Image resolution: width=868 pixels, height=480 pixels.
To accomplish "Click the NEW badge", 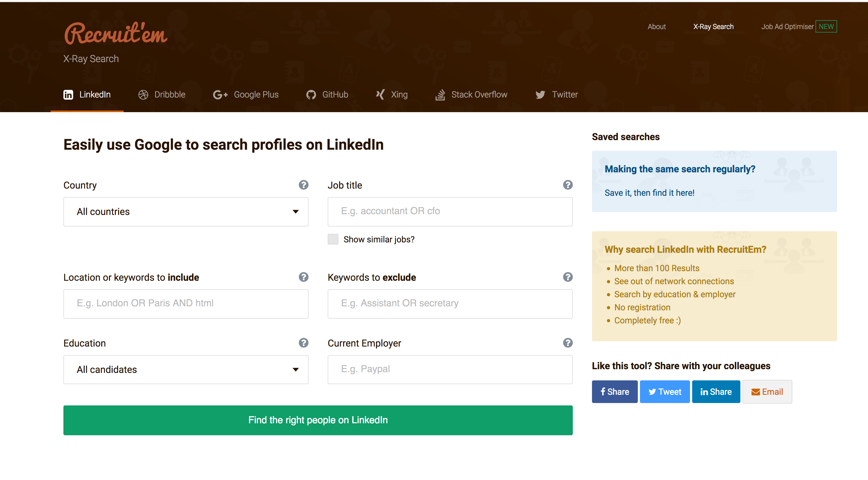I will (x=826, y=27).
